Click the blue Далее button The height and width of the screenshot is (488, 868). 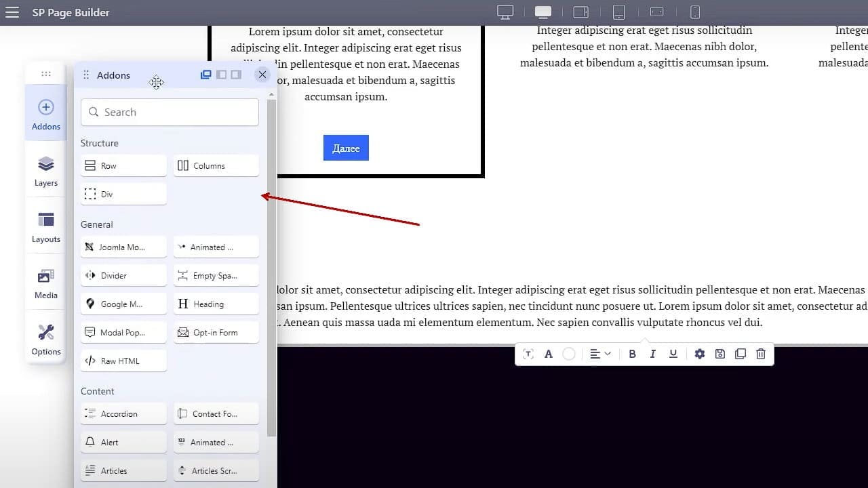click(346, 148)
